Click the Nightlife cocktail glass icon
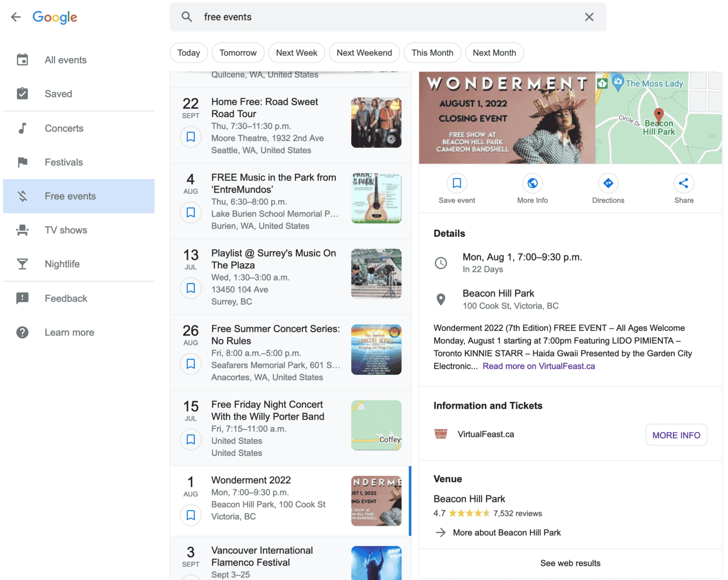The width and height of the screenshot is (728, 580). tap(22, 264)
